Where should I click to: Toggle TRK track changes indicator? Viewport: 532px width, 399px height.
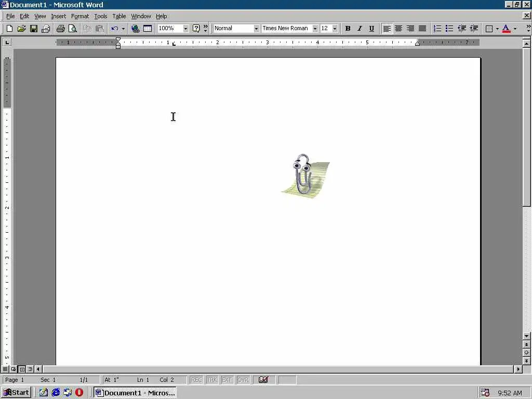pyautogui.click(x=212, y=380)
